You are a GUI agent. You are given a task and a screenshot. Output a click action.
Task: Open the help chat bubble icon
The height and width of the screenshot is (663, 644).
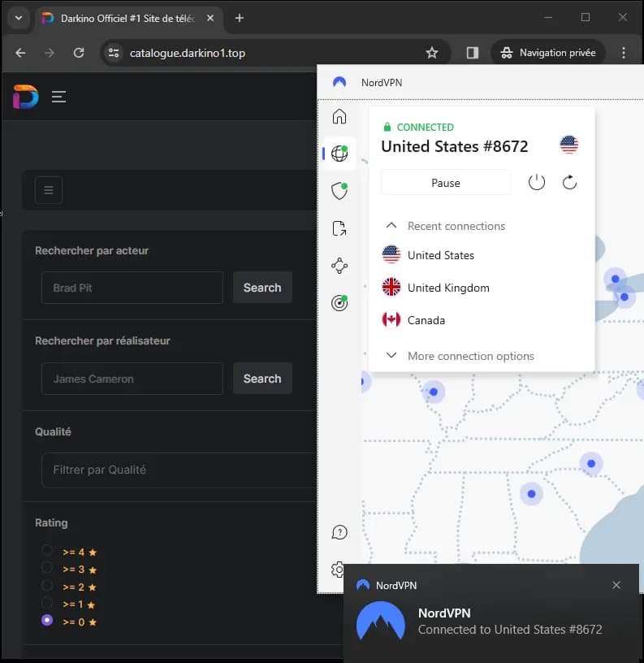click(339, 532)
